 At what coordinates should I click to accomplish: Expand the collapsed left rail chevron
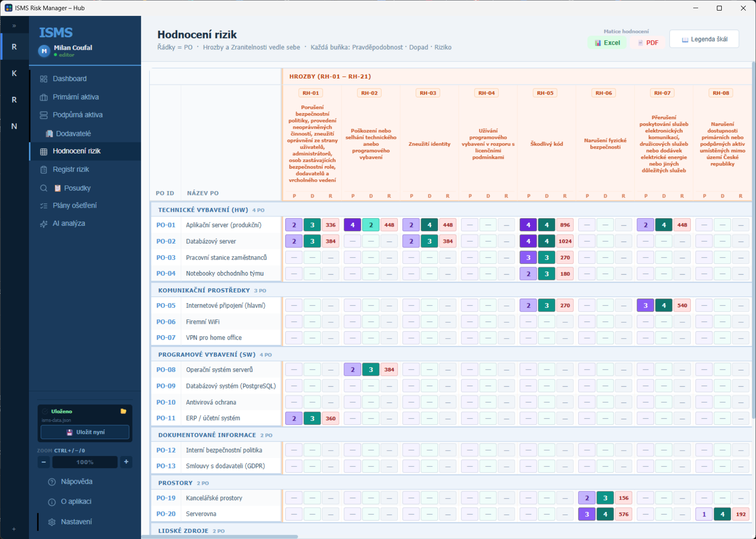pyautogui.click(x=14, y=26)
